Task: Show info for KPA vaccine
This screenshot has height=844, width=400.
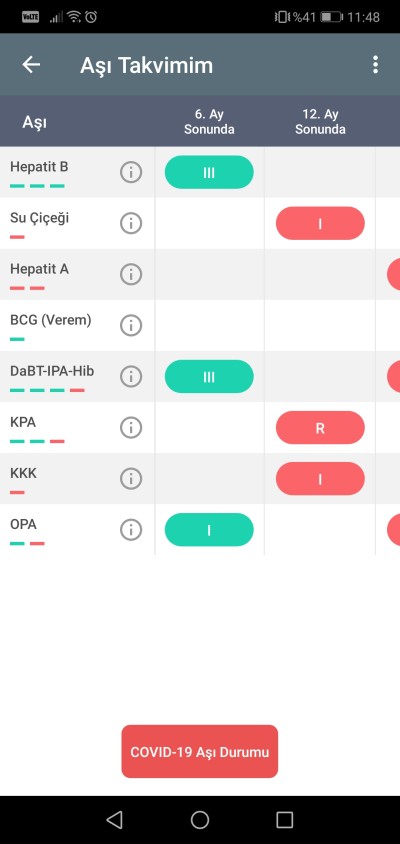Action: pos(130,427)
